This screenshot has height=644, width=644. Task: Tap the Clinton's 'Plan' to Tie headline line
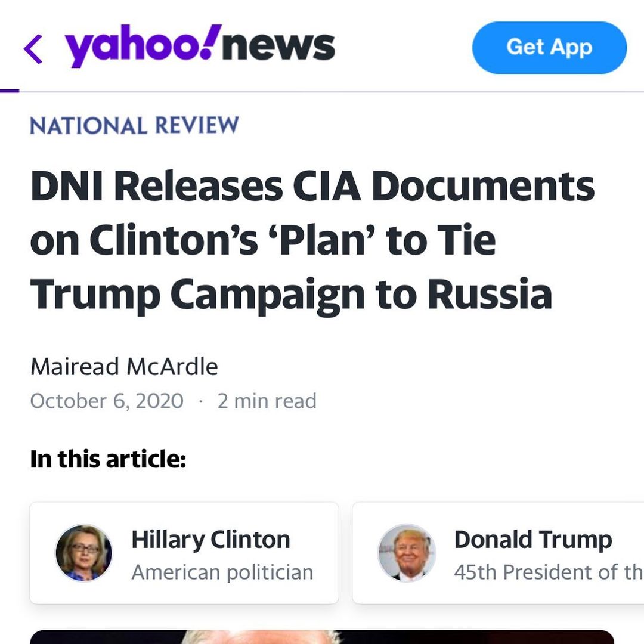click(x=262, y=240)
